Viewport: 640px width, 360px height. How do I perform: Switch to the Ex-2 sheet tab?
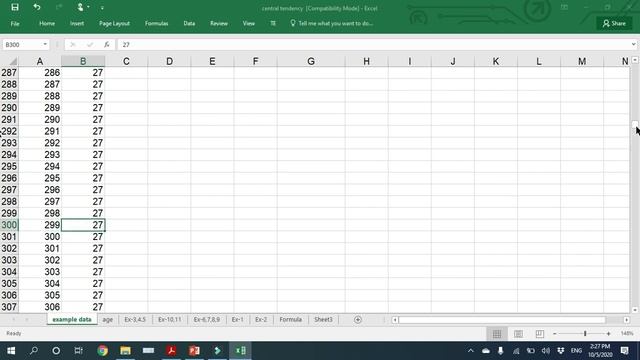point(261,320)
